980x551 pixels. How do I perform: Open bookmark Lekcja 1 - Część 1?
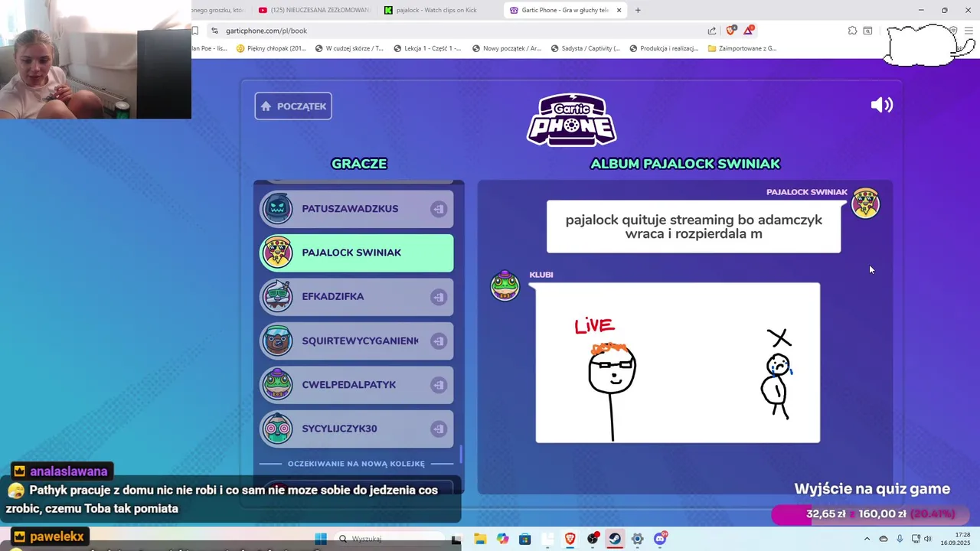pyautogui.click(x=427, y=48)
